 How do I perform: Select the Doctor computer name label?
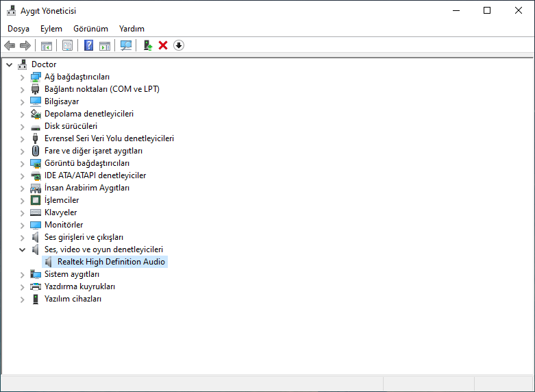tap(44, 64)
